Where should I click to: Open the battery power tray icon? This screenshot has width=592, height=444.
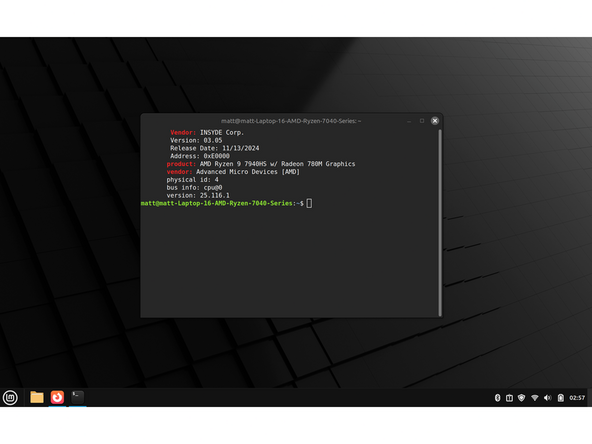click(561, 398)
